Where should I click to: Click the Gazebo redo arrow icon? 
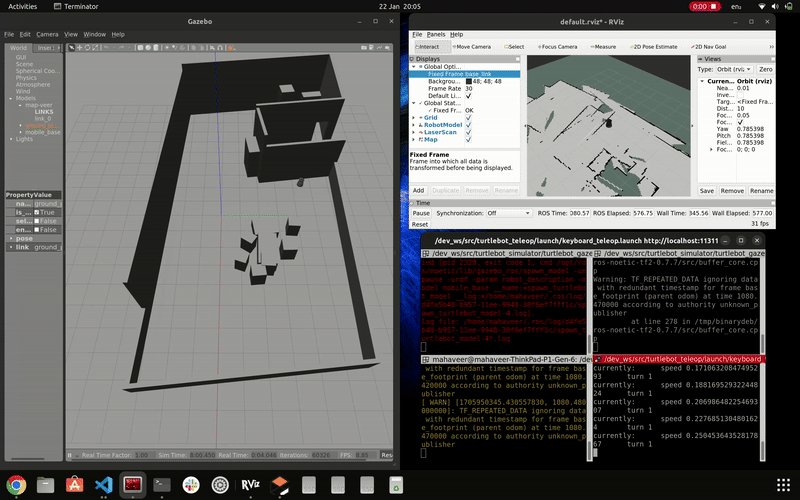pyautogui.click(x=121, y=47)
